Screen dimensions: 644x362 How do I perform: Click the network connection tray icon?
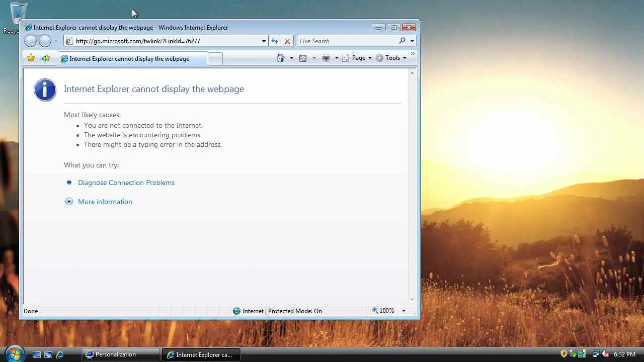tap(596, 354)
